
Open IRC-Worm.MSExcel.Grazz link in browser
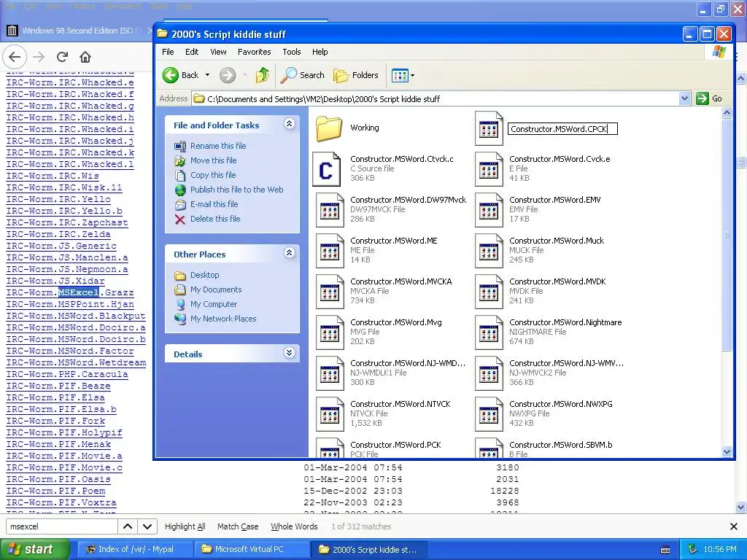(70, 292)
